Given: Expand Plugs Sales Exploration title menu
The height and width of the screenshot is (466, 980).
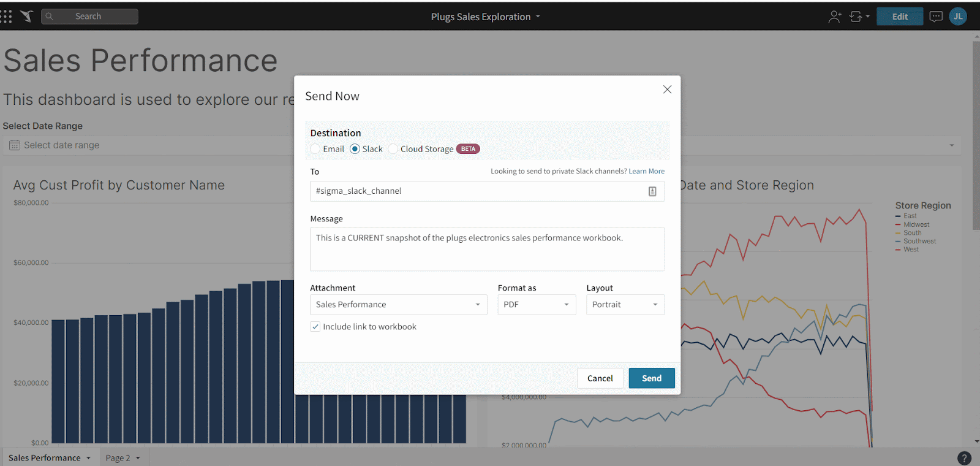Looking at the screenshot, I should coord(538,17).
